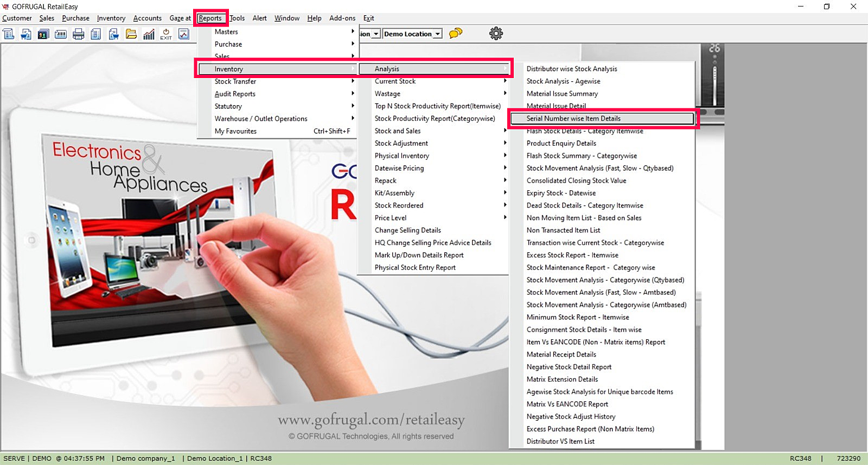Click the lined document icon right of the printer
The height and width of the screenshot is (465, 868).
pos(96,34)
